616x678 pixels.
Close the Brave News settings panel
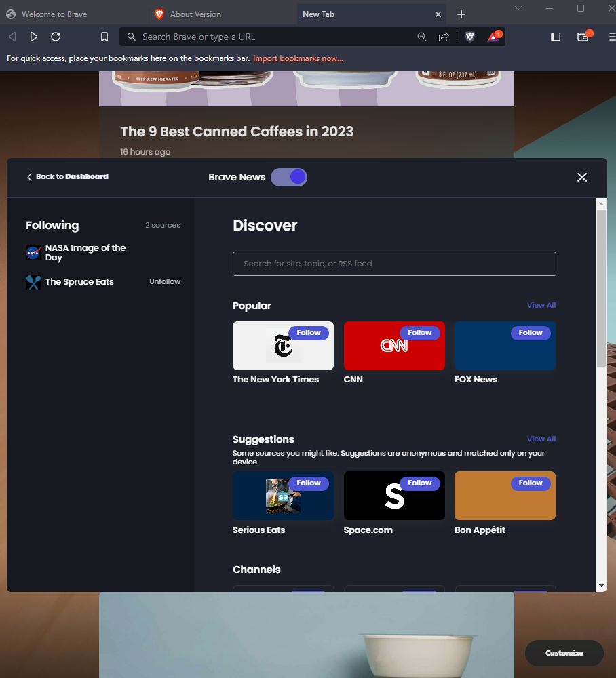click(582, 177)
